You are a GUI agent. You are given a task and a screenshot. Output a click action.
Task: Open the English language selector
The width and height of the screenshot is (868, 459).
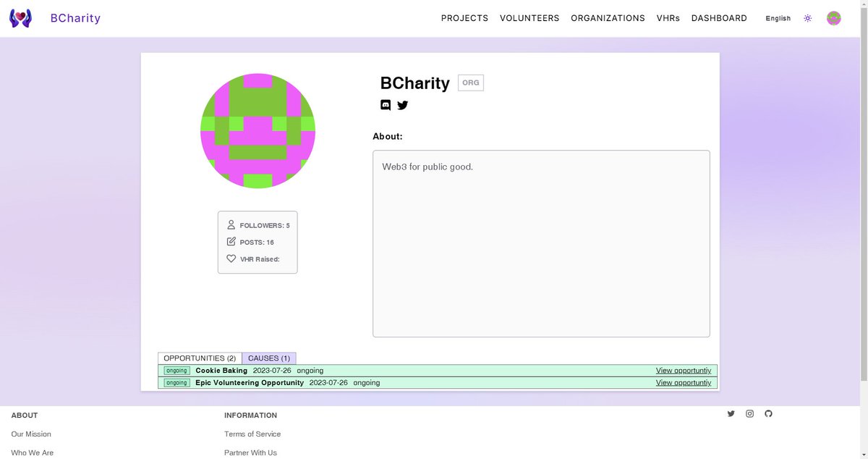click(778, 18)
